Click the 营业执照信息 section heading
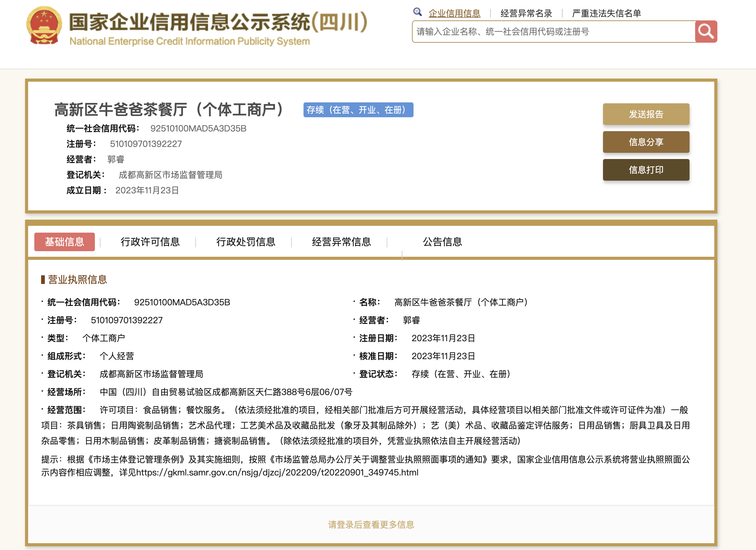This screenshot has height=550, width=756. pyautogui.click(x=77, y=280)
